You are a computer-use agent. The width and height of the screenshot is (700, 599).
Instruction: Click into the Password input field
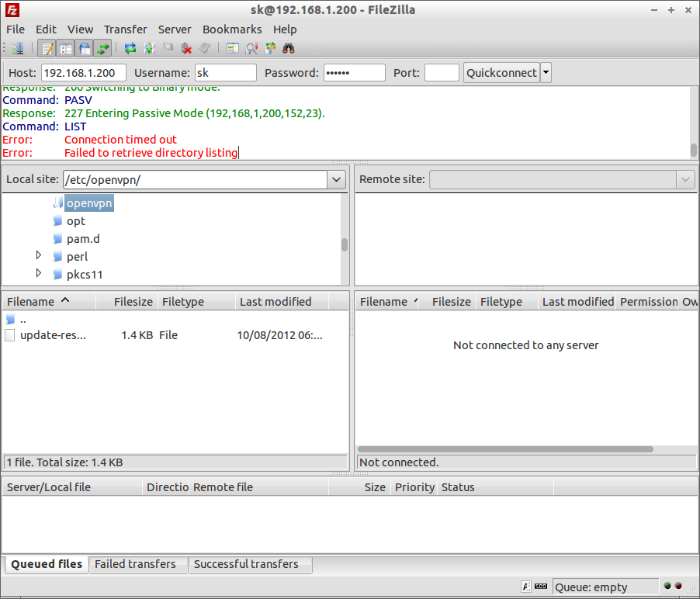tap(355, 73)
